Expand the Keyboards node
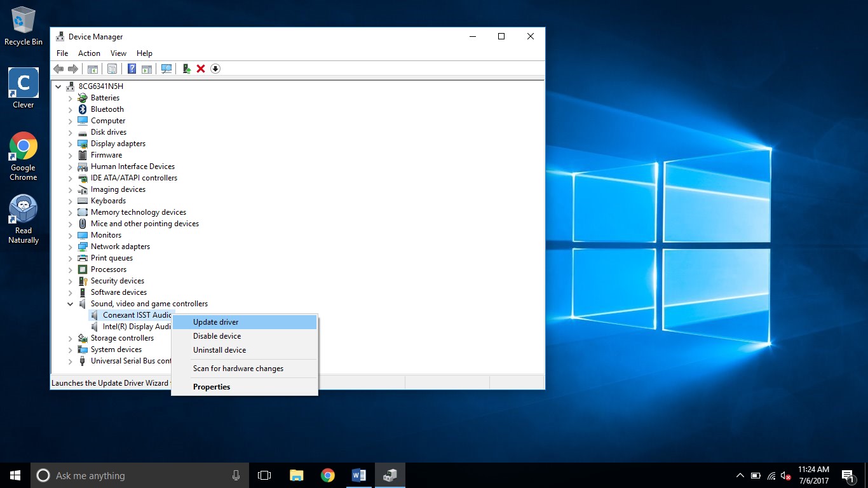Viewport: 868px width, 488px height. pyautogui.click(x=71, y=201)
